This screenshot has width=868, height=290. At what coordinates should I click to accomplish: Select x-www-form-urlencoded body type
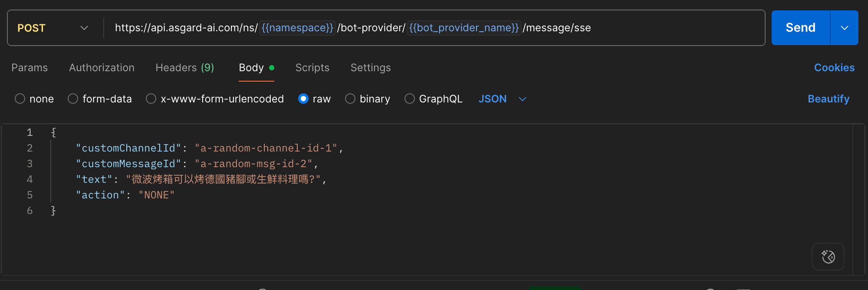(x=151, y=99)
